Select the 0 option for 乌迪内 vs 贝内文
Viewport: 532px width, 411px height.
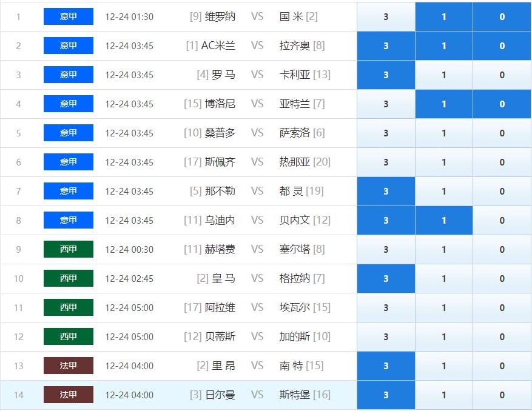click(502, 221)
